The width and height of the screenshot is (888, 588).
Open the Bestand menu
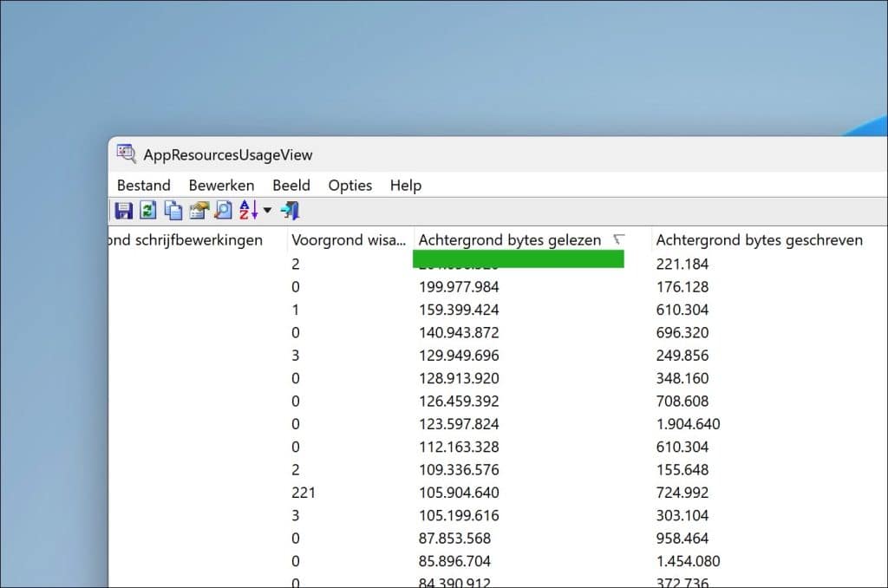click(144, 186)
